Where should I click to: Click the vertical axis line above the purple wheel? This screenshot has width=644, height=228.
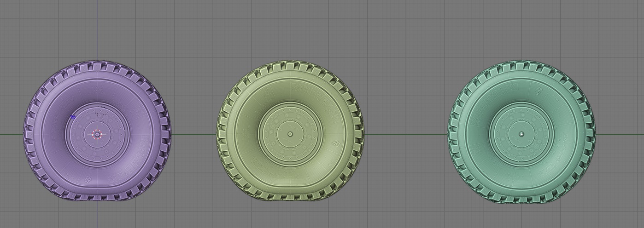click(97, 28)
